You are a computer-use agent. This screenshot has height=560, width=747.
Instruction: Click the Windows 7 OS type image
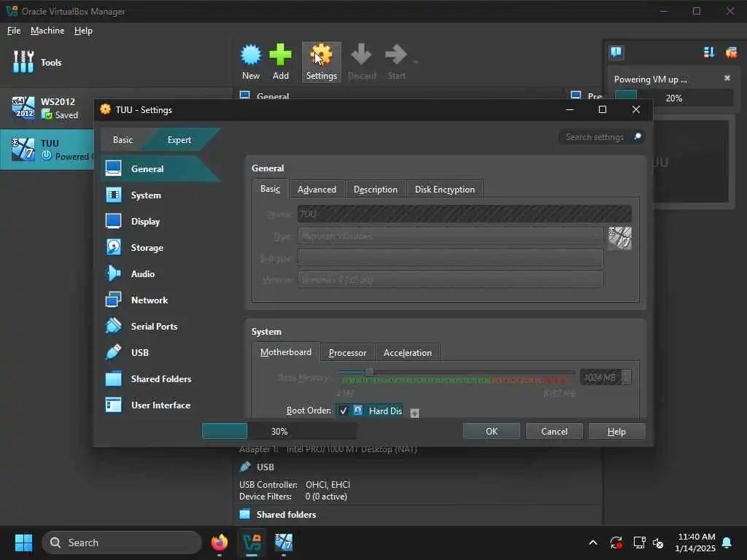pyautogui.click(x=620, y=238)
